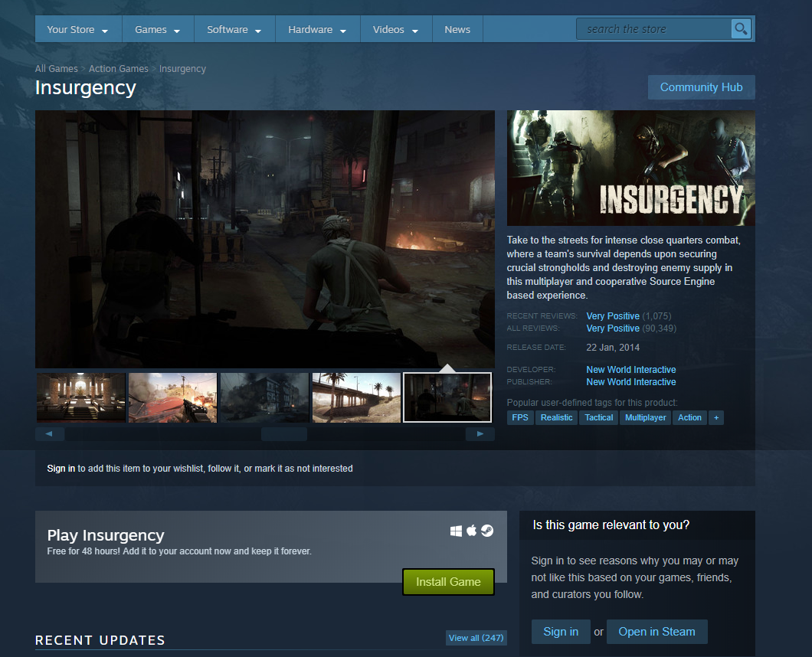The height and width of the screenshot is (657, 812).
Task: Click View all (247) updates
Action: tap(476, 638)
